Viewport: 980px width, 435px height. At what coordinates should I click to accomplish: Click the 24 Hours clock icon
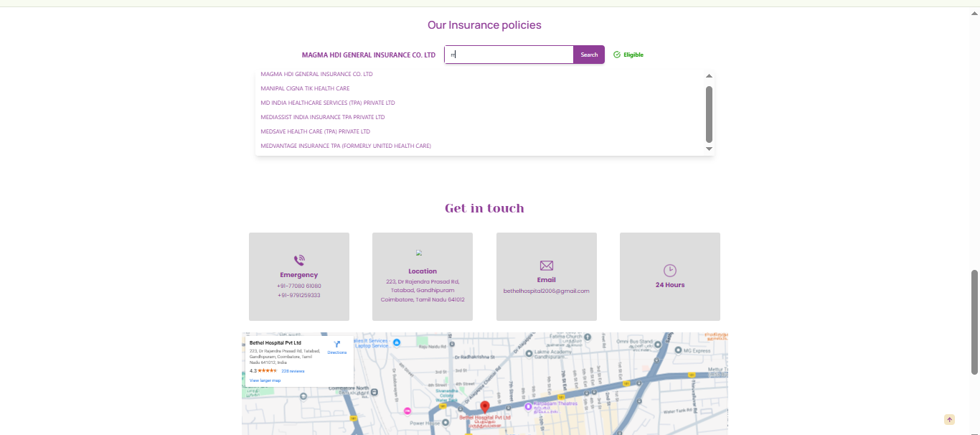pos(669,270)
